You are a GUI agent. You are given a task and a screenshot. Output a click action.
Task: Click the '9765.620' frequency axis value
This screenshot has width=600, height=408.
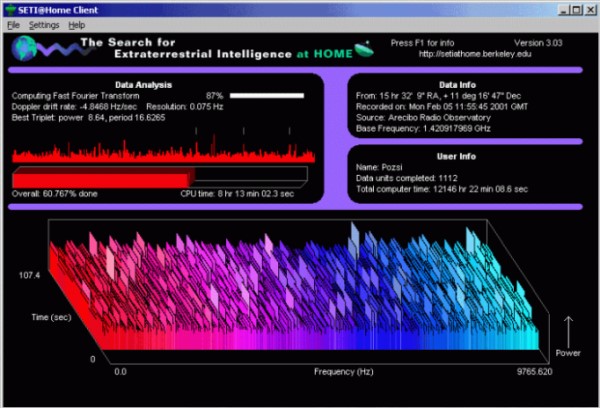point(535,372)
